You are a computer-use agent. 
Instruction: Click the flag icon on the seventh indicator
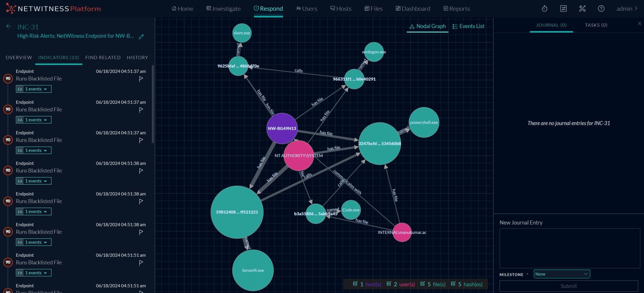tap(141, 263)
